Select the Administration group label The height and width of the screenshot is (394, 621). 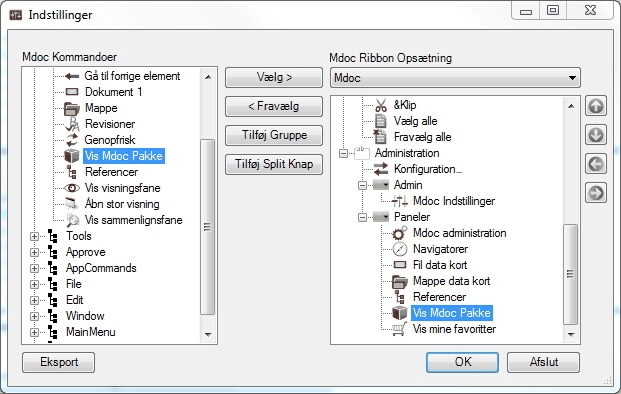(407, 153)
